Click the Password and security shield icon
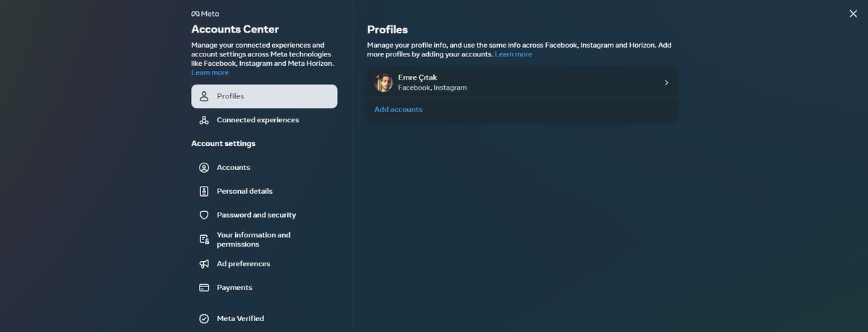The width and height of the screenshot is (868, 332). click(x=204, y=215)
